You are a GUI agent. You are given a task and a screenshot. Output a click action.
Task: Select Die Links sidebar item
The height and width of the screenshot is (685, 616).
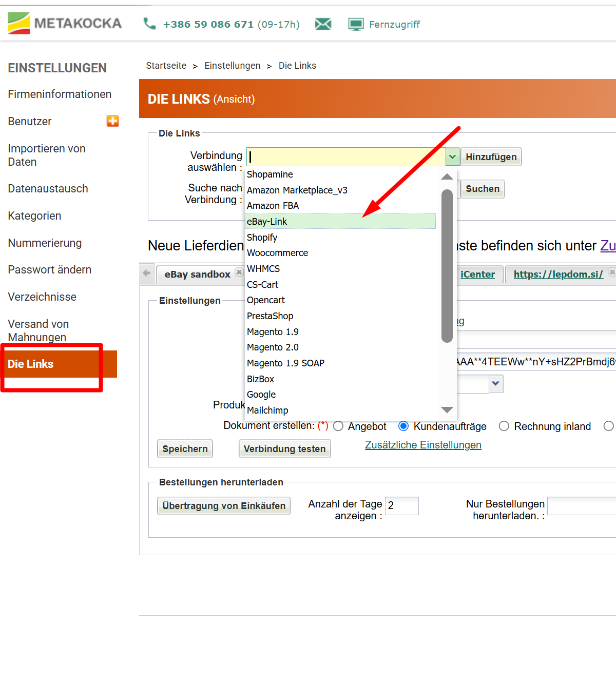(59, 364)
